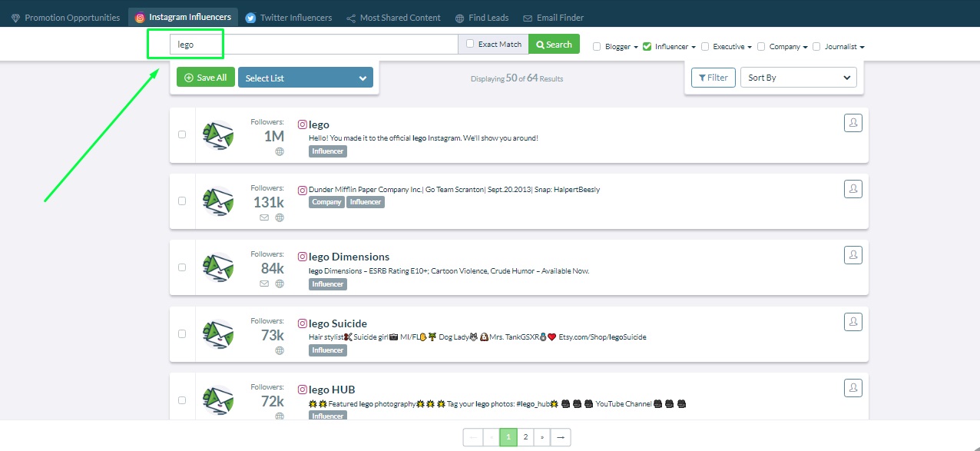Screen dimensions: 980x451
Task: Click the avatar thumbnail of the lego row
Action: 218,135
